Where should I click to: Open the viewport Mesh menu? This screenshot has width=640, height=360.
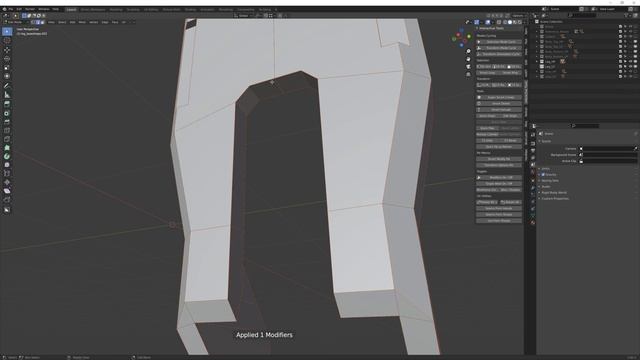click(82, 22)
